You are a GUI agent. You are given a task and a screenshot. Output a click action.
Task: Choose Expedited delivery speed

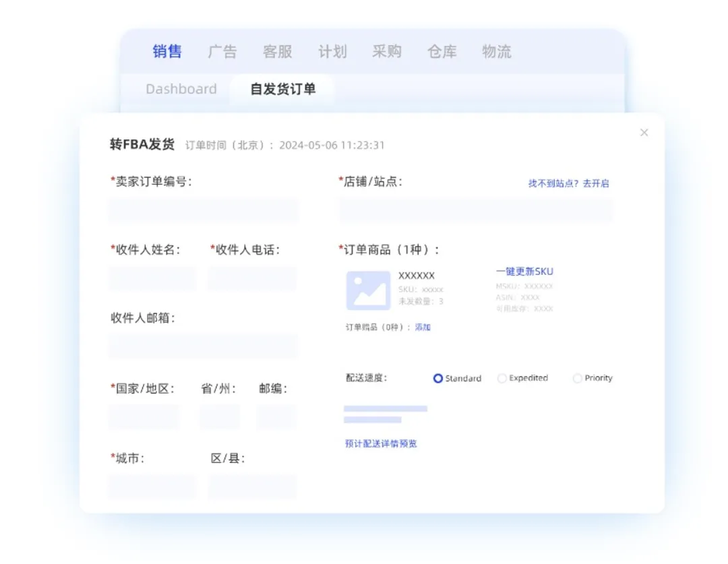(x=502, y=379)
